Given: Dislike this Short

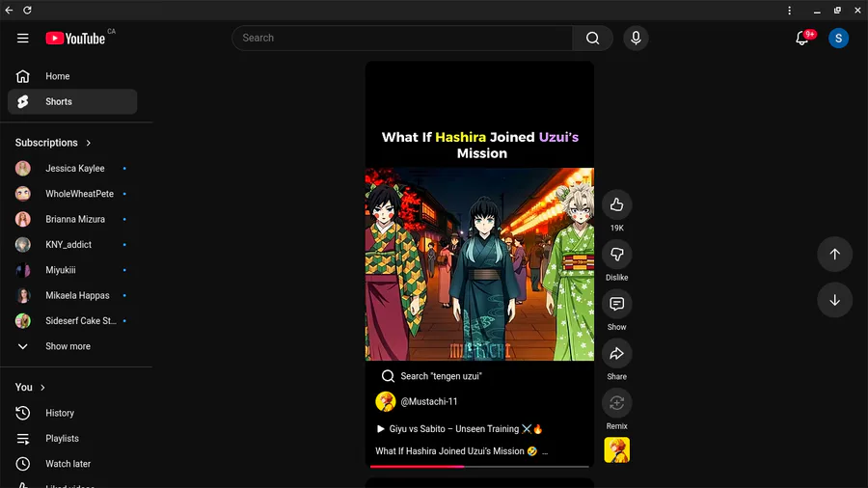Looking at the screenshot, I should 616,255.
